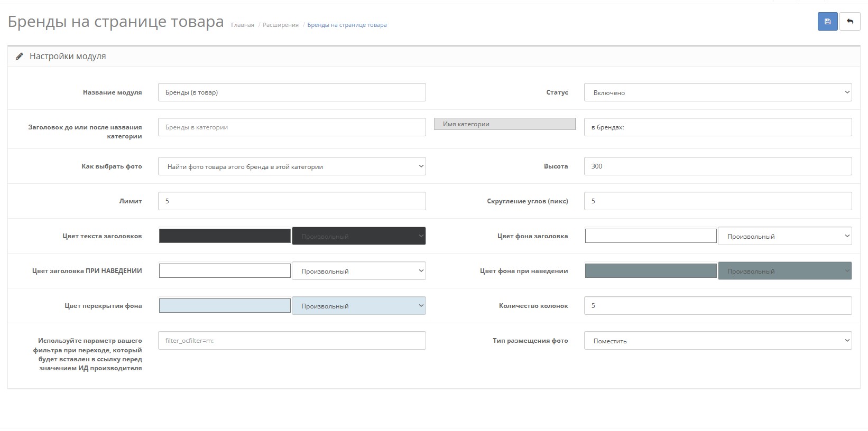Image resolution: width=868 pixels, height=431 pixels.
Task: Click the back arrow icon button
Action: (850, 22)
